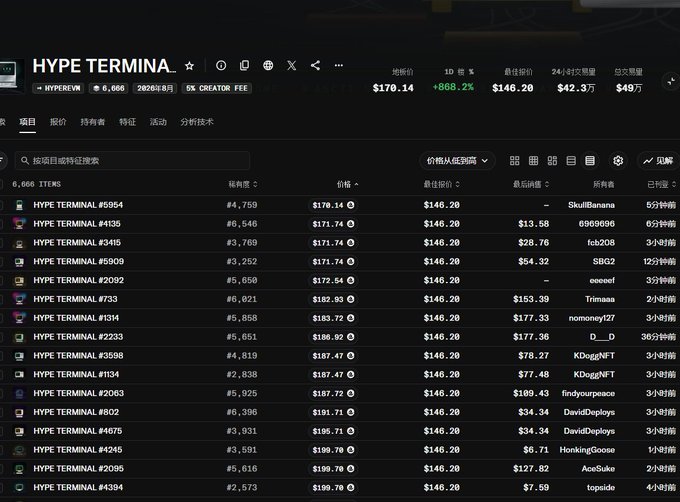Open HYPE TERMINAL #733 item name
This screenshot has width=680, height=502.
75,299
